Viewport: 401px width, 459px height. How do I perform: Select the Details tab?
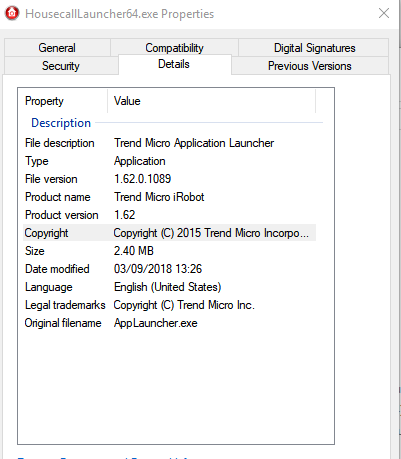[174, 64]
